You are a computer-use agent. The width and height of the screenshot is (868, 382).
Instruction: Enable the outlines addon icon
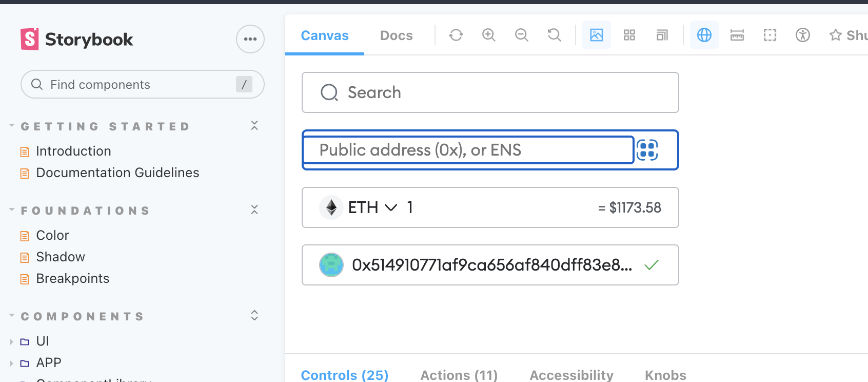770,35
